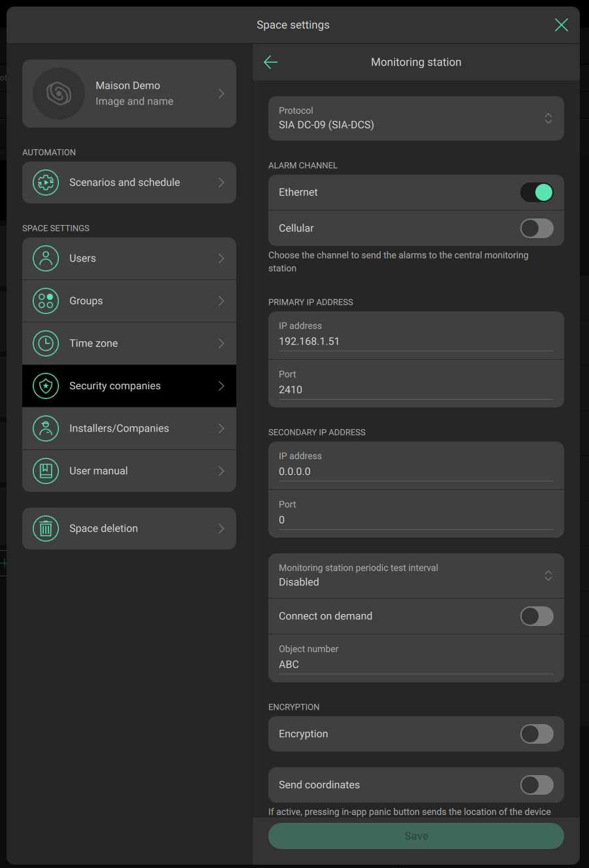Open Scenarios and schedule
The height and width of the screenshot is (868, 589).
tap(129, 182)
